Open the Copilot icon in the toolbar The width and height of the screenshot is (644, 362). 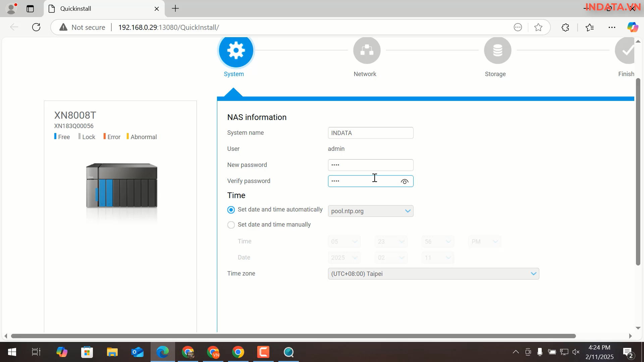pos(633,27)
